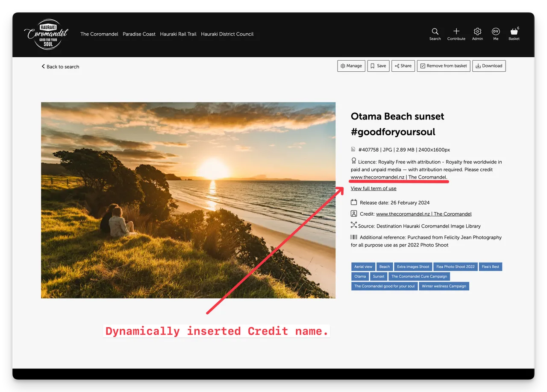Open Hauraki District Council nav item

pos(227,34)
